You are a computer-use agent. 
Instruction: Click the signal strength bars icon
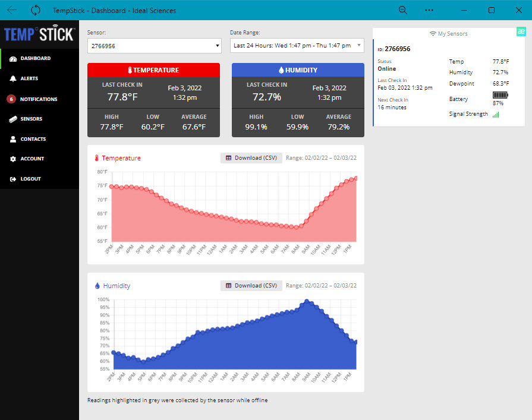coord(496,114)
